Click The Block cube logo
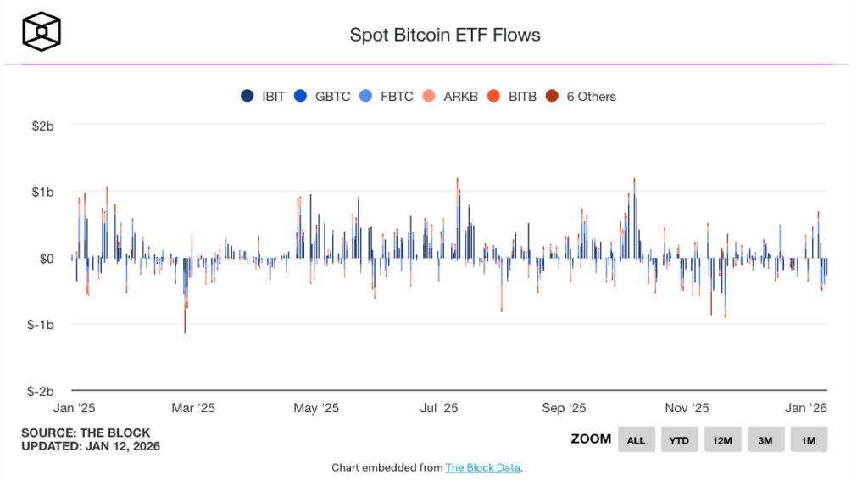 point(42,31)
